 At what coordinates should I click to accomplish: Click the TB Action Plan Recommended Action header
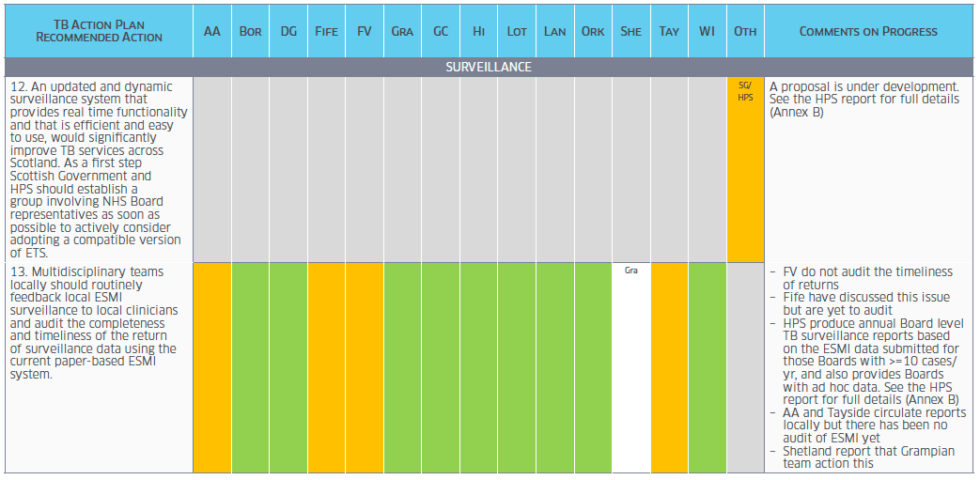tap(99, 31)
